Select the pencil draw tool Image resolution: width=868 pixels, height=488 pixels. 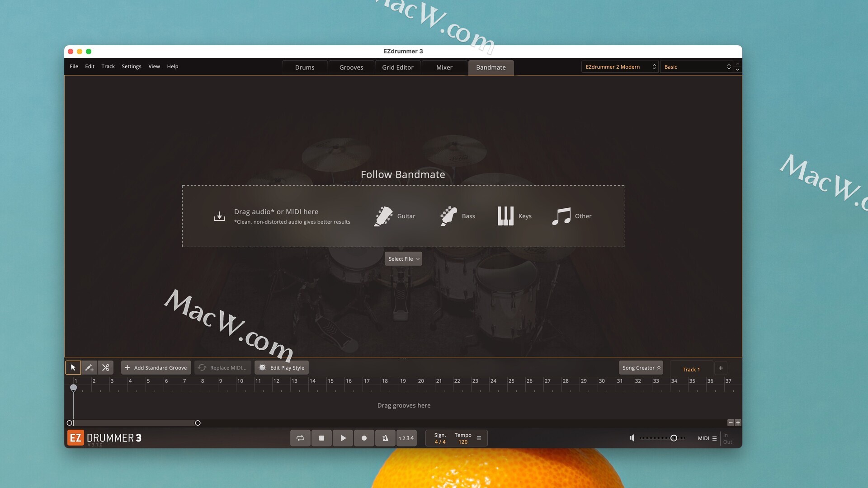[89, 368]
